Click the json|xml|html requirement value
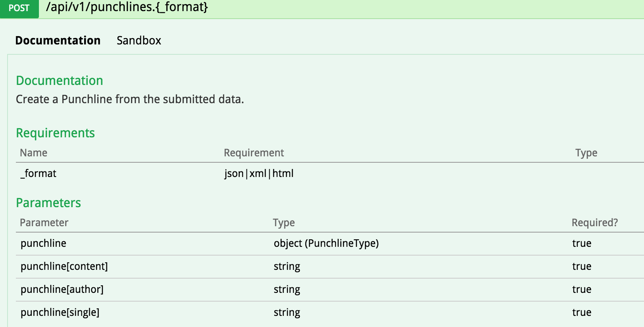This screenshot has height=327, width=644. [259, 173]
